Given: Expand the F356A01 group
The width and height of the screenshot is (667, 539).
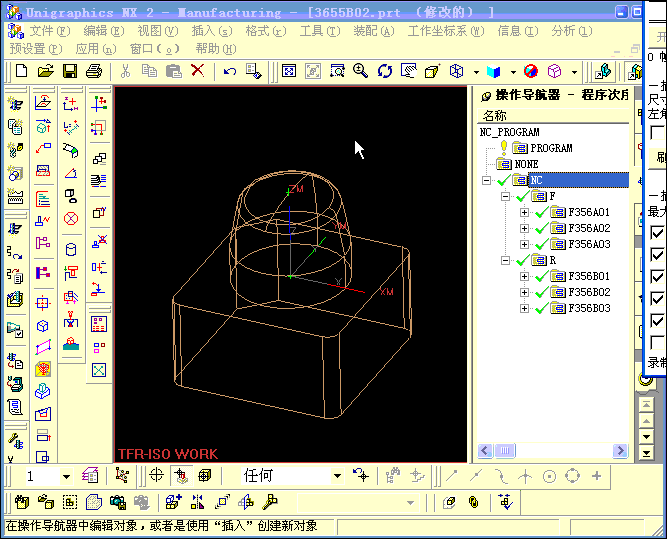Looking at the screenshot, I should click(x=524, y=212).
